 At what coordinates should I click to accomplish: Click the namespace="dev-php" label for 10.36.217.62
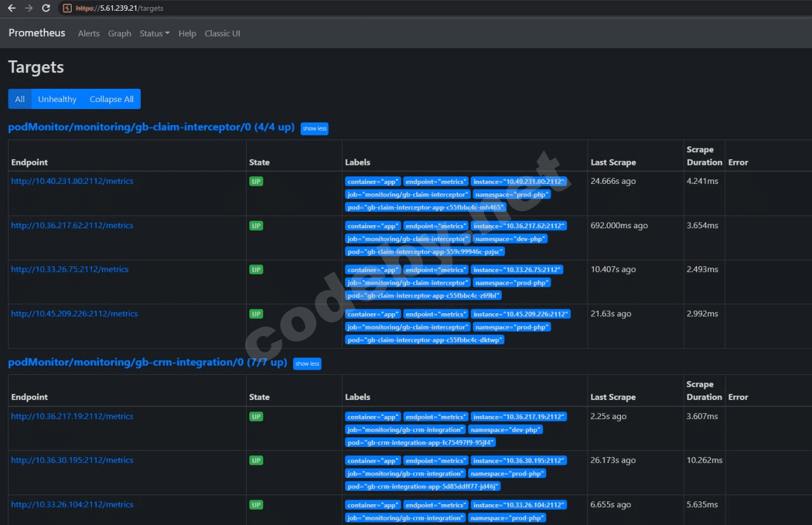(510, 239)
